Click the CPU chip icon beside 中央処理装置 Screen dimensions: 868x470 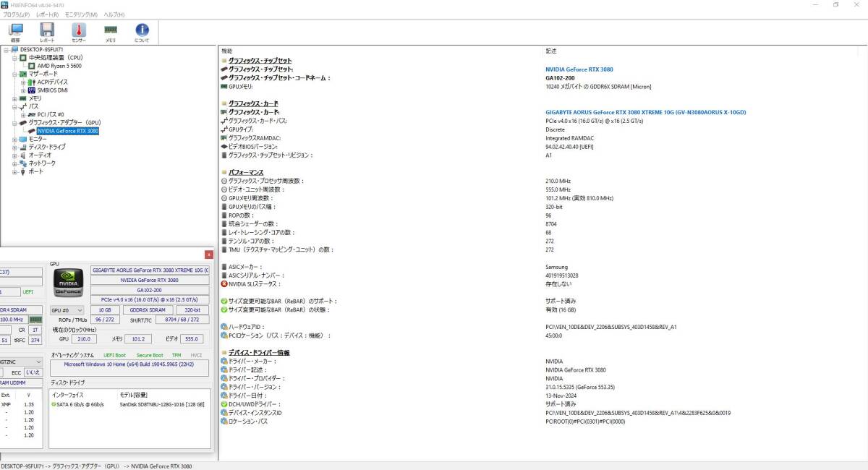click(23, 57)
